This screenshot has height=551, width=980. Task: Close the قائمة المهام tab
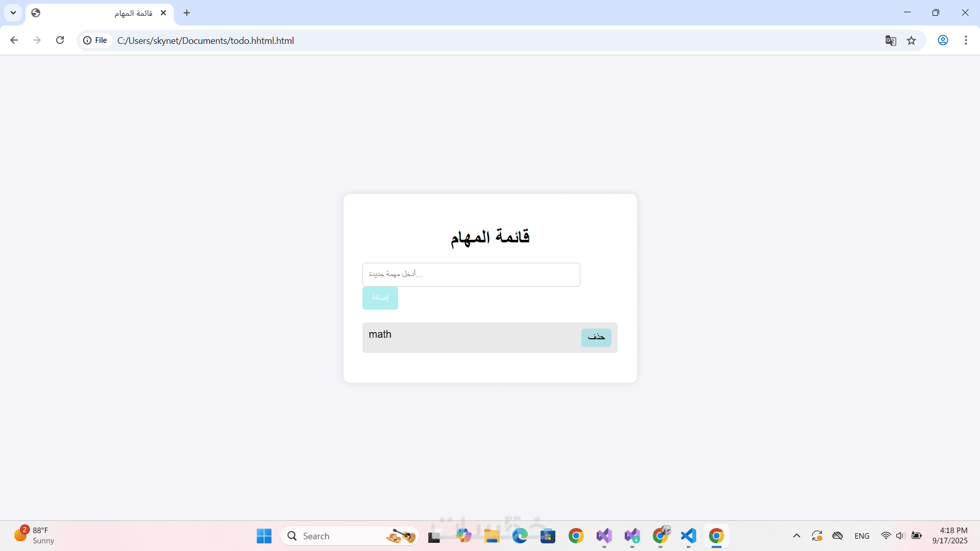pyautogui.click(x=163, y=13)
